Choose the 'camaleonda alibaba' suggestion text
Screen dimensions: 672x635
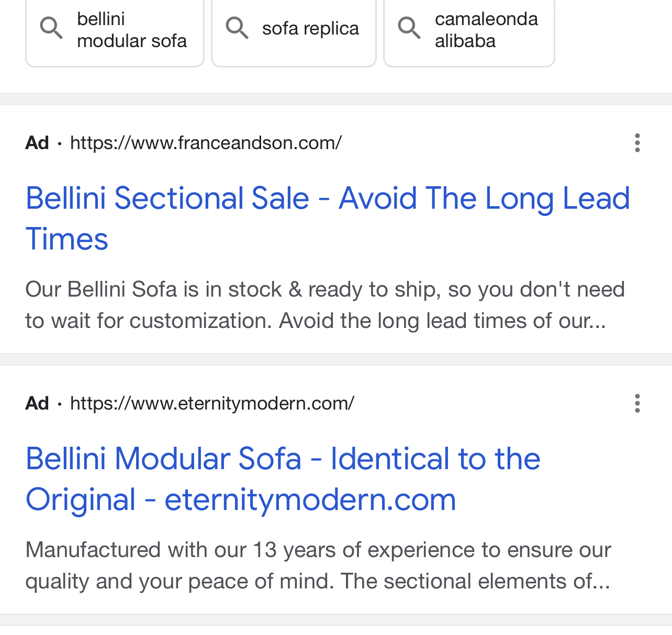tap(486, 30)
